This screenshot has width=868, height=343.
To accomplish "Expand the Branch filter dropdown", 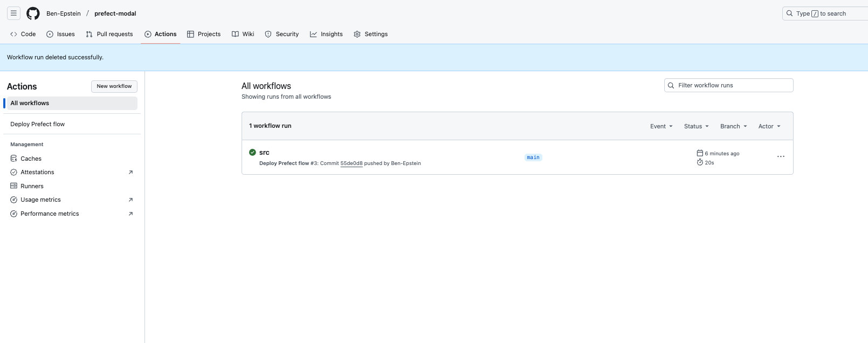I will pyautogui.click(x=734, y=126).
